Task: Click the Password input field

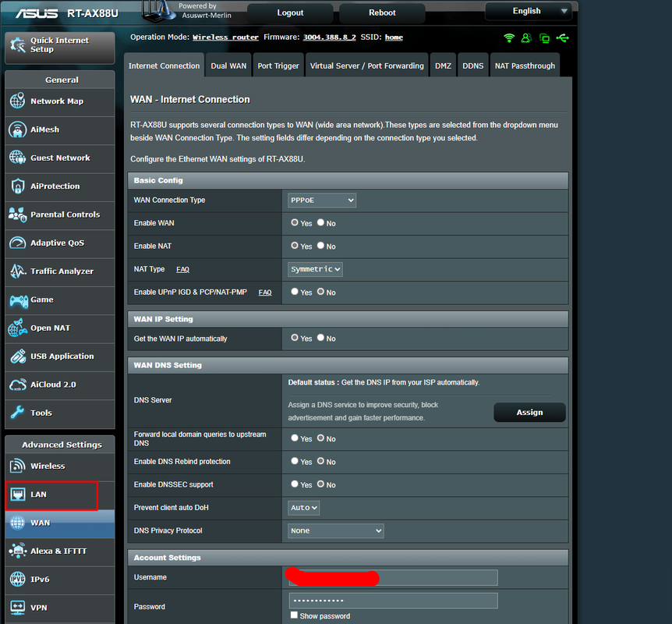Action: 394,601
